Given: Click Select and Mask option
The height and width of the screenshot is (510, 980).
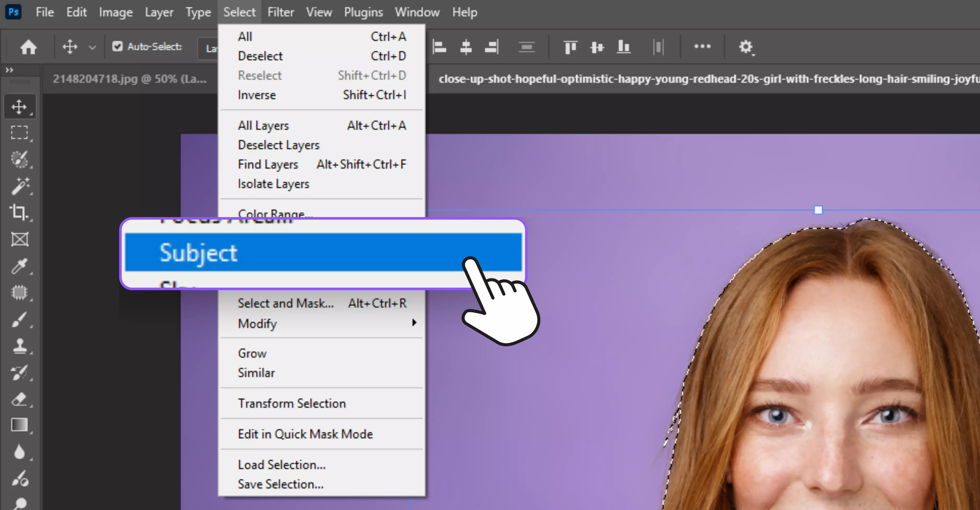Looking at the screenshot, I should 286,303.
